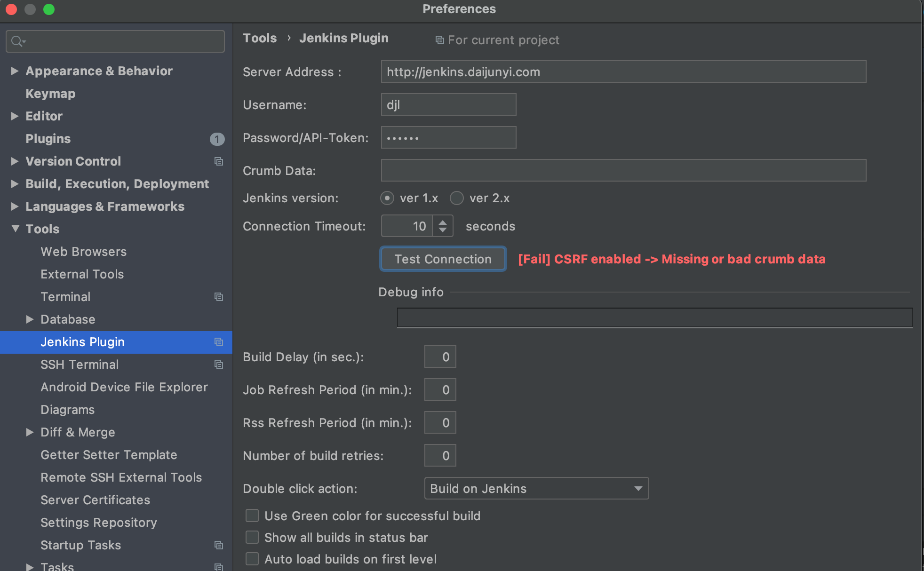Select the Jenkins Plugin tree item
The width and height of the screenshot is (924, 571).
click(x=116, y=342)
